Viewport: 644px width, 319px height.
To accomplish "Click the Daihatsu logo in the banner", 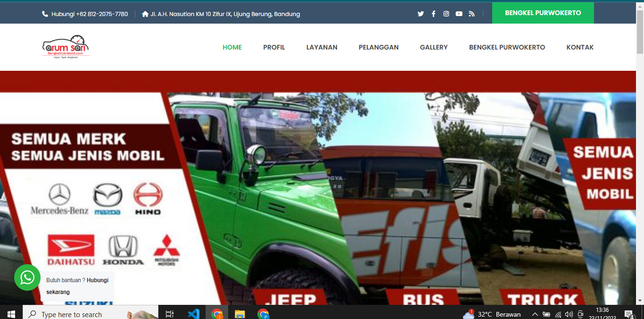I will click(71, 250).
